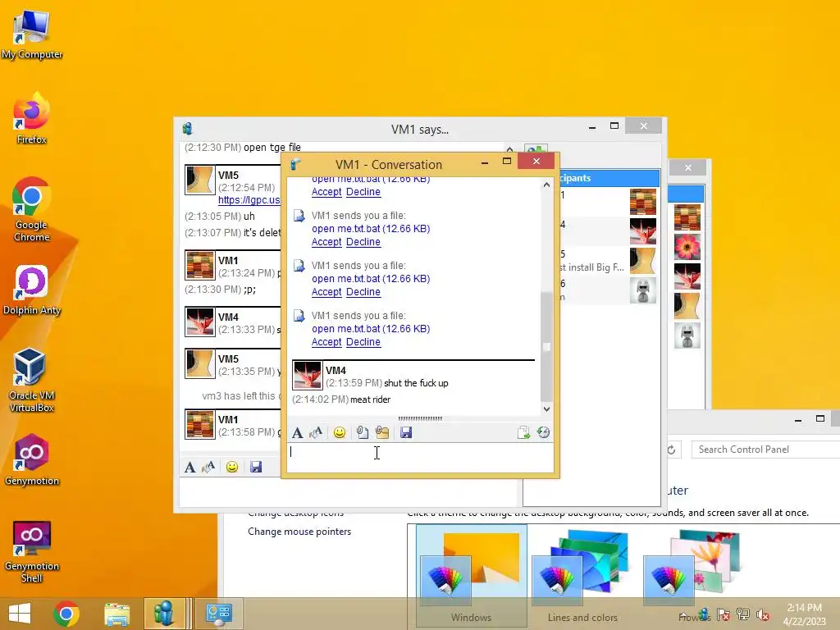Click the refresh button beside Search Control Panel
Image resolution: width=840 pixels, height=630 pixels.
671,450
